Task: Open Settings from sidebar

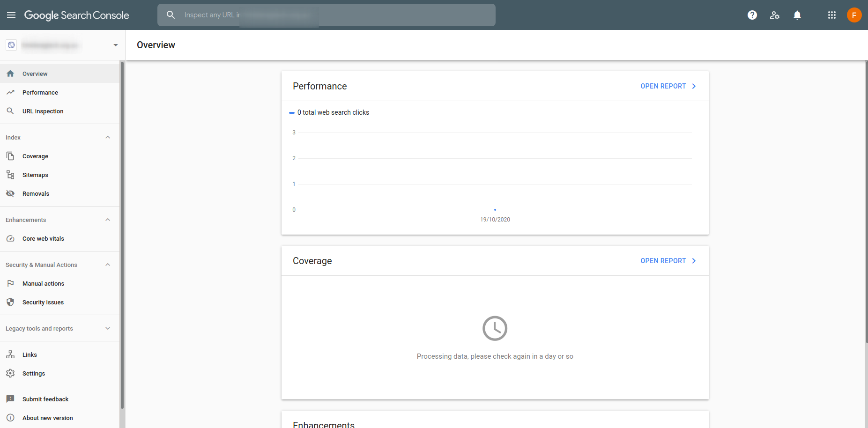Action: 60,373
